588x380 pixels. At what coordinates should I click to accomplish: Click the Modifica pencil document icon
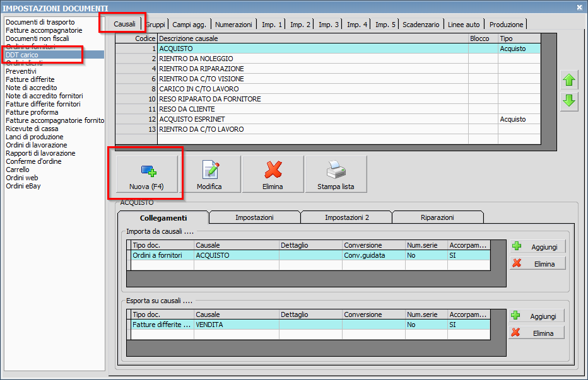click(x=211, y=170)
